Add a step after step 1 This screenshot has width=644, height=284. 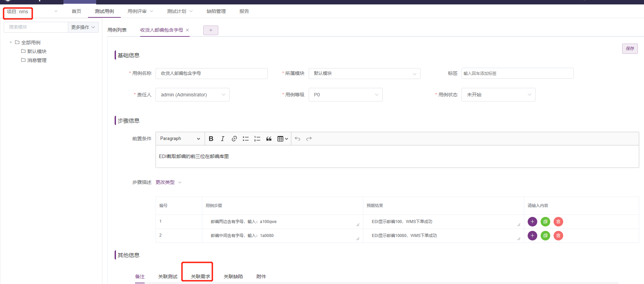(532, 222)
